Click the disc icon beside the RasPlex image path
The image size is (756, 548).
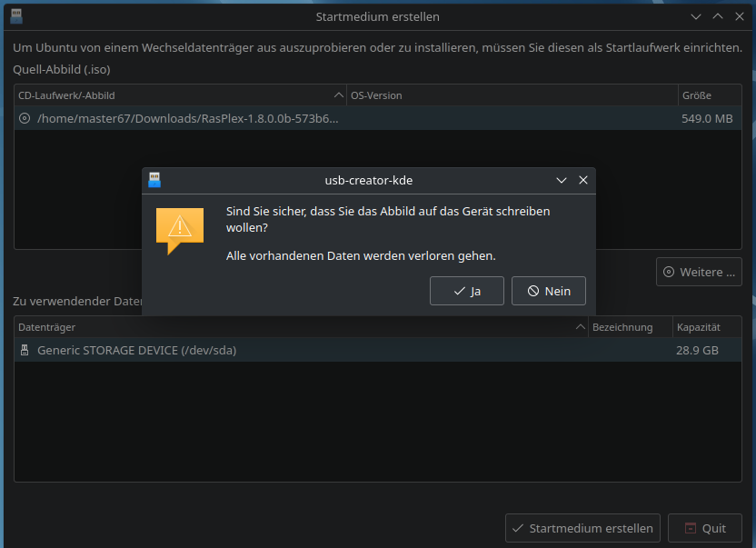(25, 118)
